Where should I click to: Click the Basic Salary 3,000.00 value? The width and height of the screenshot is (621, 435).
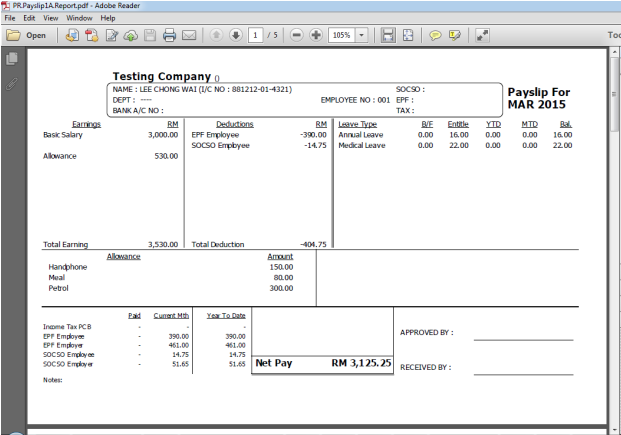(x=163, y=135)
